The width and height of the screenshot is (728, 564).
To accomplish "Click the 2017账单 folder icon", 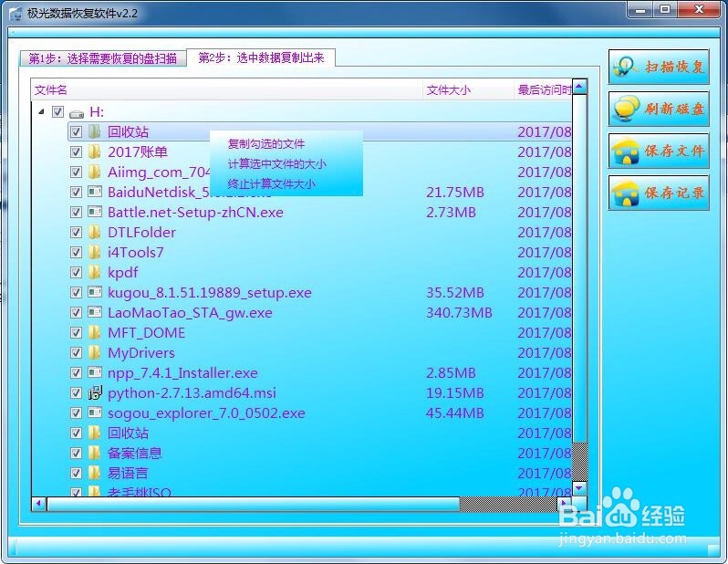I will pyautogui.click(x=94, y=151).
